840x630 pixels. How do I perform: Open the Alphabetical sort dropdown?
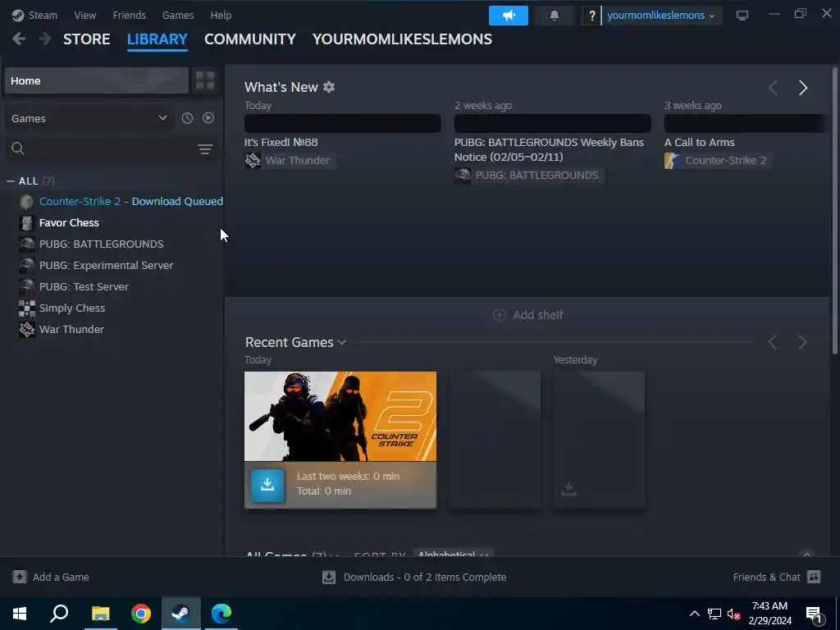pyautogui.click(x=453, y=554)
